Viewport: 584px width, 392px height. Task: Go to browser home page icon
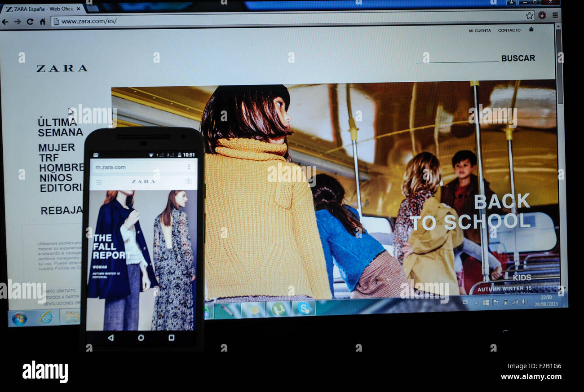43,21
